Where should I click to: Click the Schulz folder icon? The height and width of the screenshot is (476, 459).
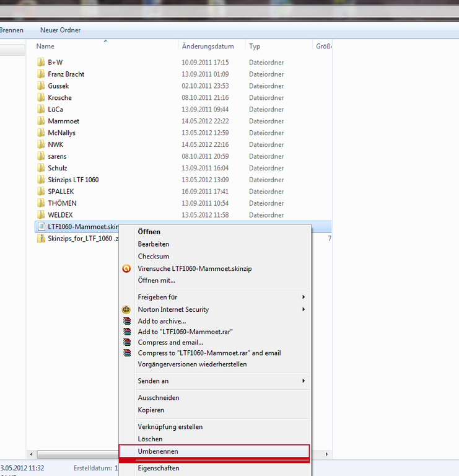(x=41, y=168)
